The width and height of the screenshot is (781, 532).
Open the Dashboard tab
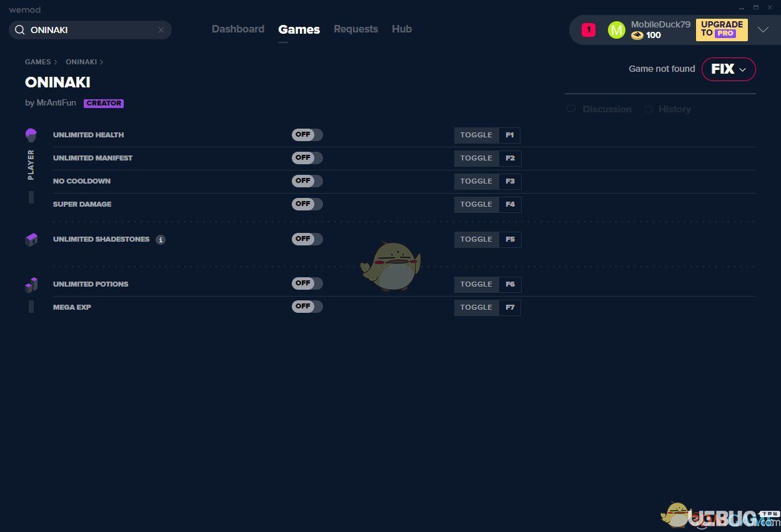(x=238, y=29)
